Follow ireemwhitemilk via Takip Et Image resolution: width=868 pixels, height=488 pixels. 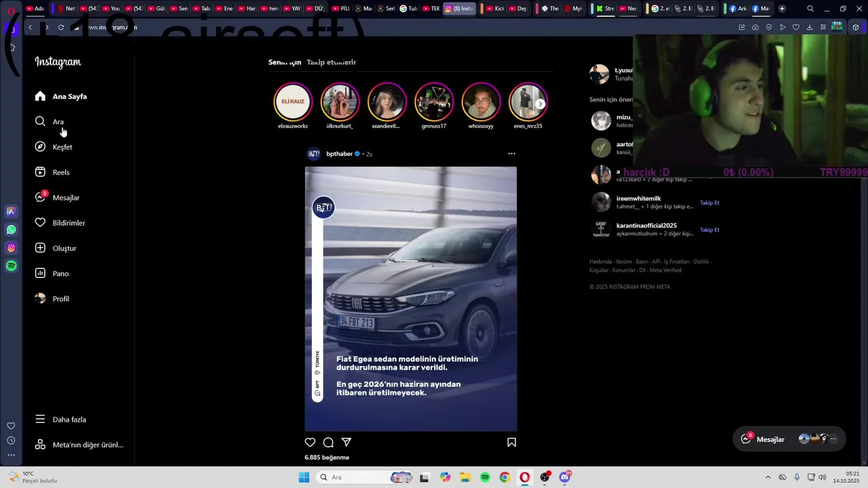[x=709, y=203]
